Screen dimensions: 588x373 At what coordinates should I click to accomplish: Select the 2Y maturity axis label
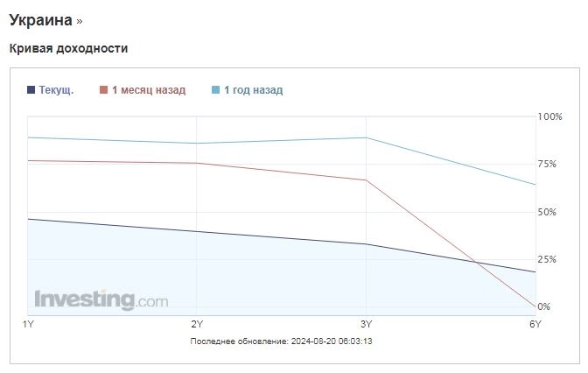[x=197, y=324]
